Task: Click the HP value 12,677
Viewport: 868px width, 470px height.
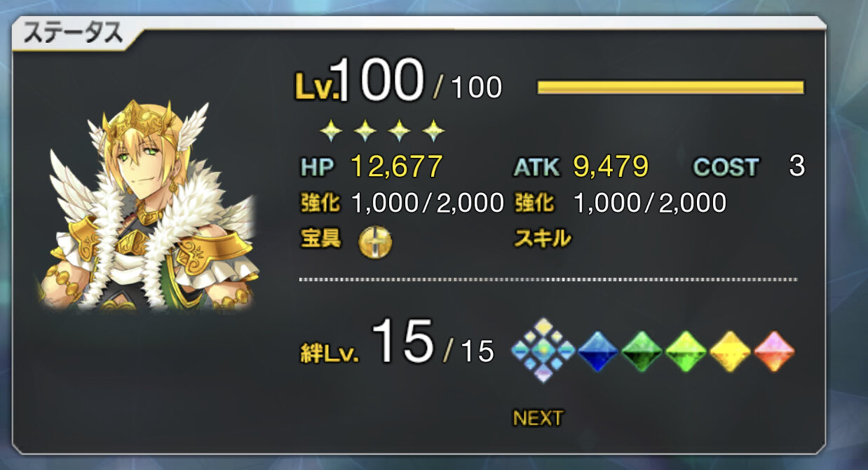Action: (396, 166)
